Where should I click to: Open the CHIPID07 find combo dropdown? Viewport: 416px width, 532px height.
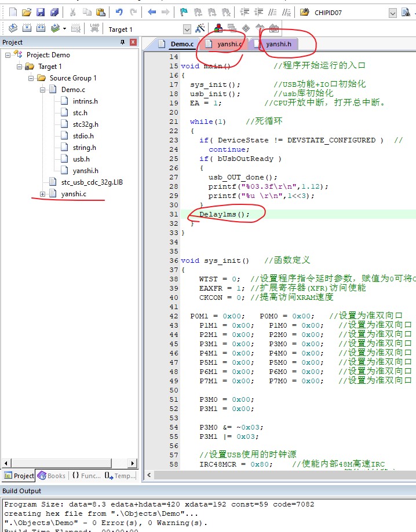pos(393,13)
